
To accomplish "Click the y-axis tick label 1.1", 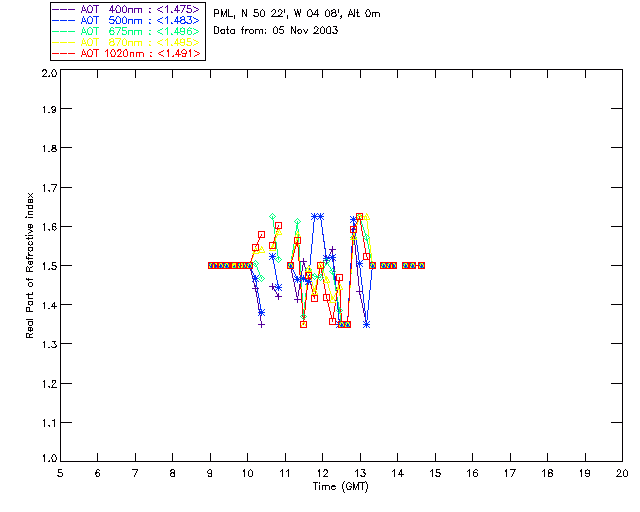I will coord(49,423).
